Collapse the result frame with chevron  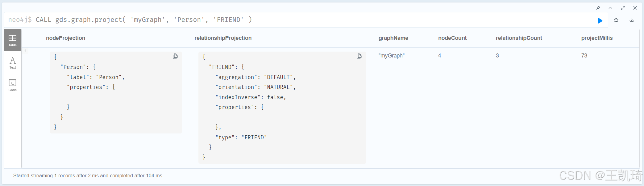coord(610,8)
